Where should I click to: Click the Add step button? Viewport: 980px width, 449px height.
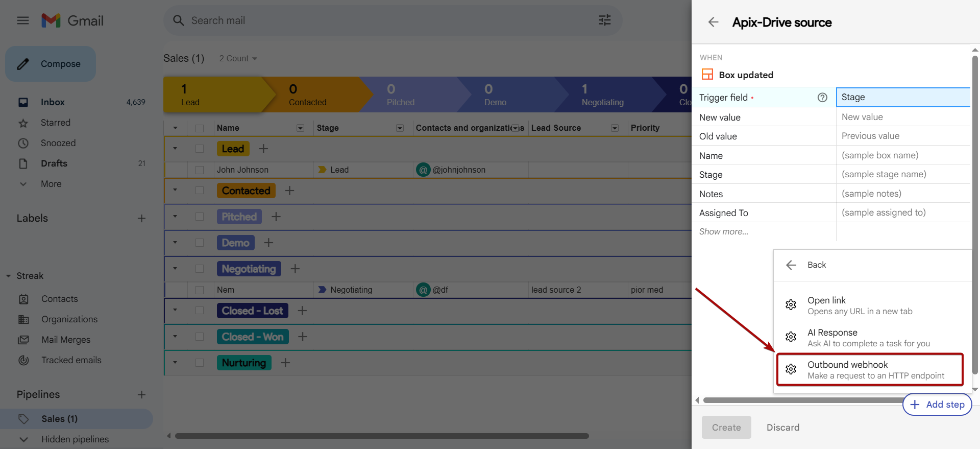pyautogui.click(x=937, y=405)
